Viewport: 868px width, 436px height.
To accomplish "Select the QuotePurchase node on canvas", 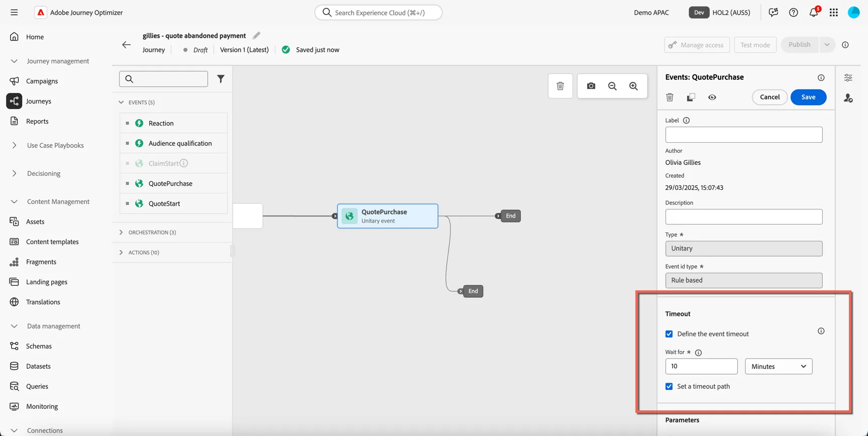I will point(387,216).
